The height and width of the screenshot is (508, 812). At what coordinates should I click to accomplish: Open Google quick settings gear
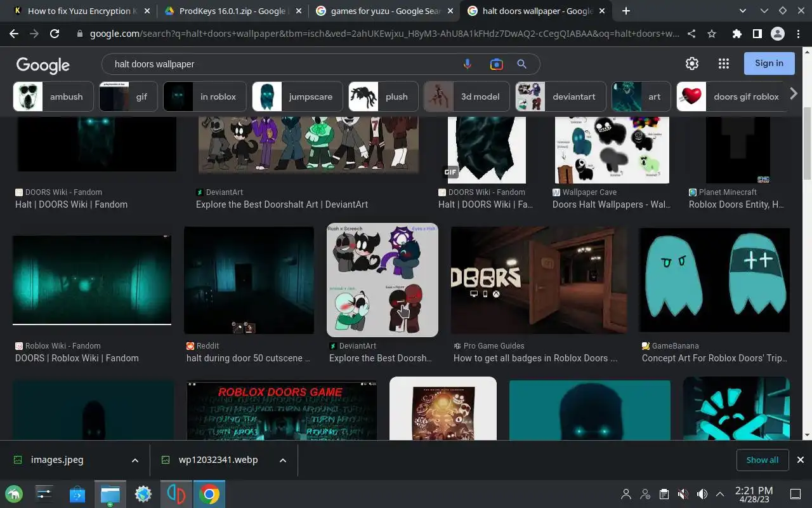692,63
